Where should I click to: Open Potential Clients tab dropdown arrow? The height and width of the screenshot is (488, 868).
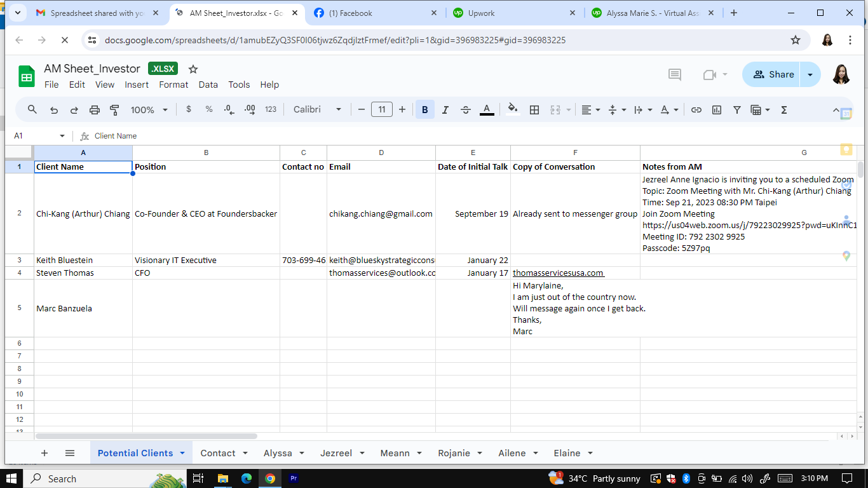[182, 453]
